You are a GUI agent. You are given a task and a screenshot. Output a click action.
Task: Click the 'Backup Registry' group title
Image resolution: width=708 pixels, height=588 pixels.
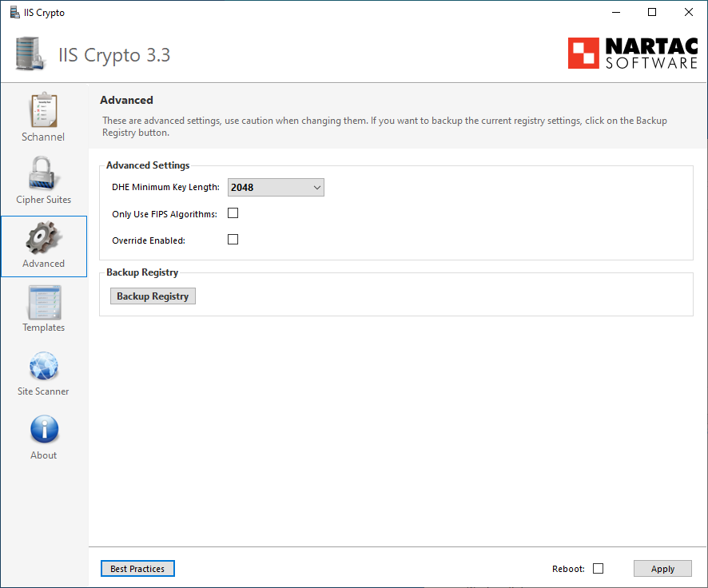(142, 272)
